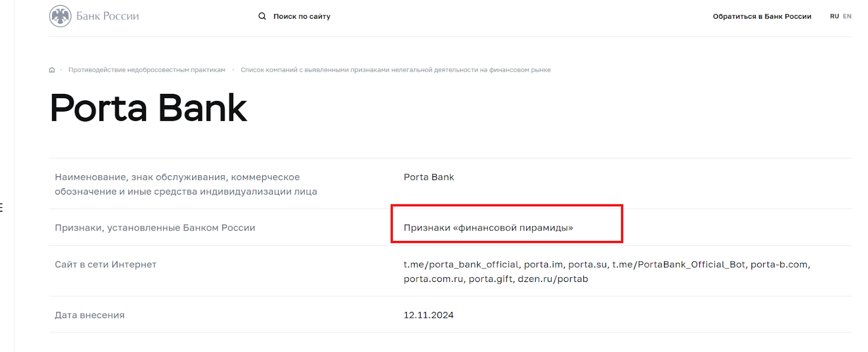Focus the «Поиск по сайту» search field
Viewport: 868px width, 352px height.
pos(302,16)
